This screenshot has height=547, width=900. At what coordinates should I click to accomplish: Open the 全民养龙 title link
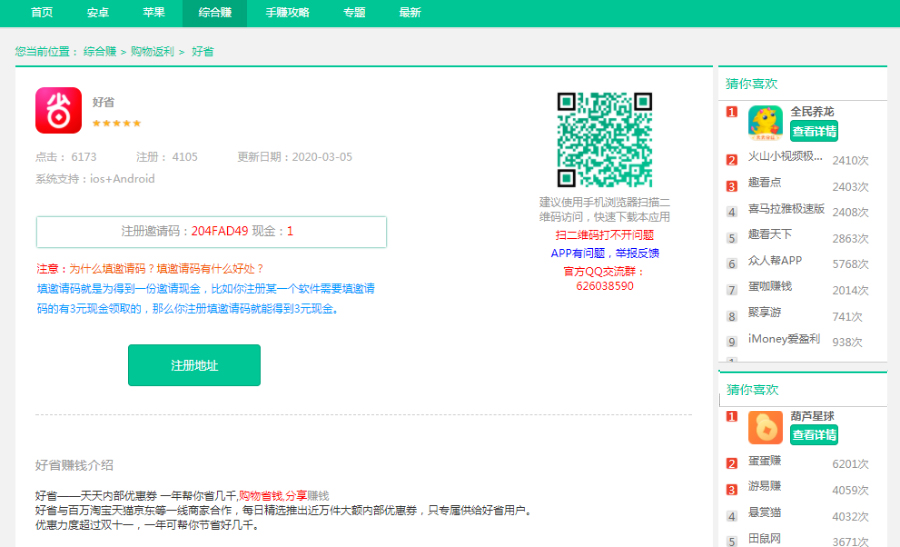pos(812,112)
